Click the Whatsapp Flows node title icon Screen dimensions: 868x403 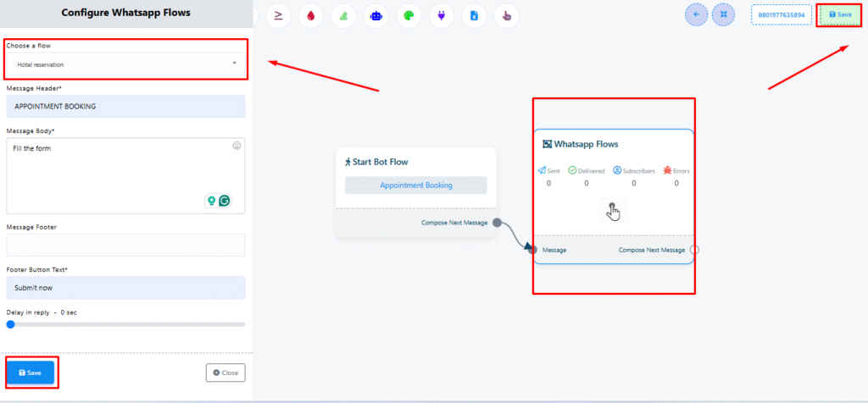547,144
